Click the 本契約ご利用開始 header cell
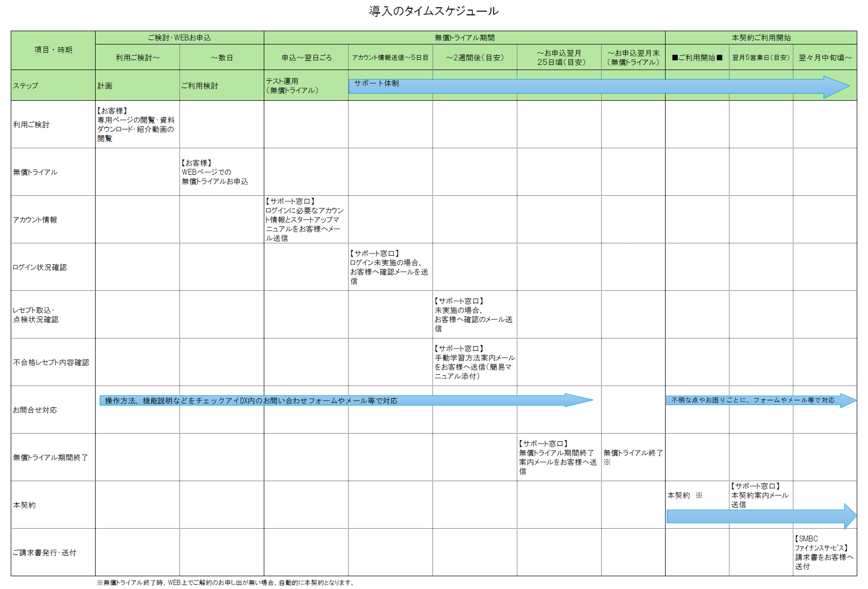Viewport: 868px width, 589px height. (761, 38)
